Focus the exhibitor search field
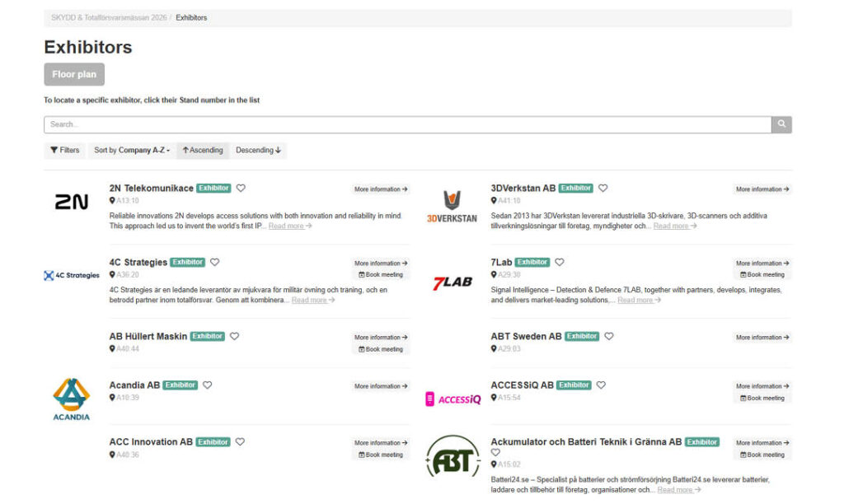Viewport: 844px width, 504px height. 407,124
